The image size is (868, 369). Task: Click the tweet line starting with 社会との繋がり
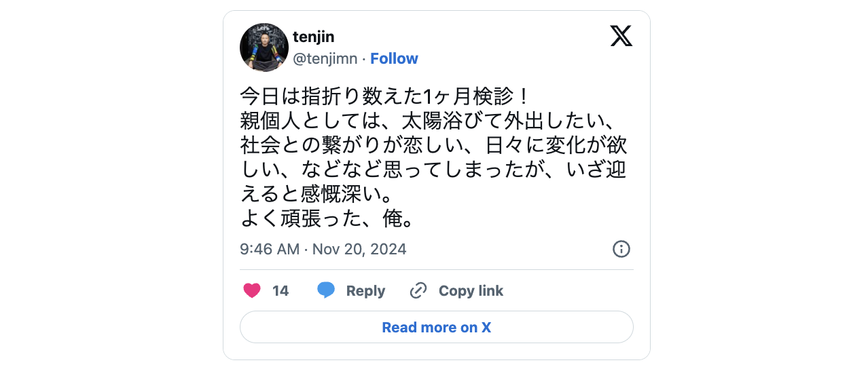tap(433, 145)
